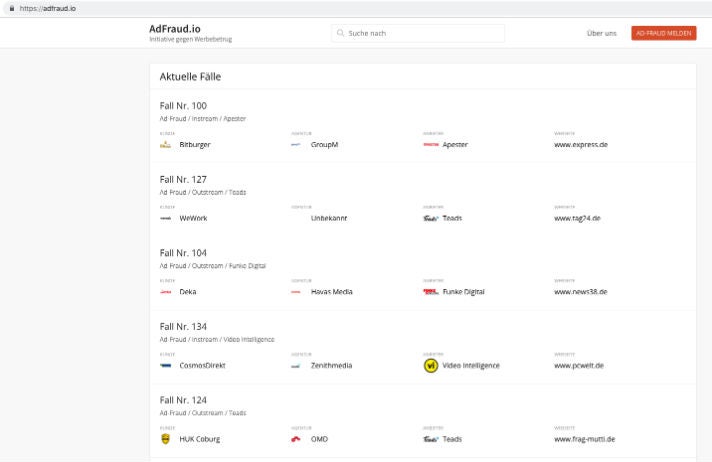Open case Fall Nr. 134

point(183,327)
